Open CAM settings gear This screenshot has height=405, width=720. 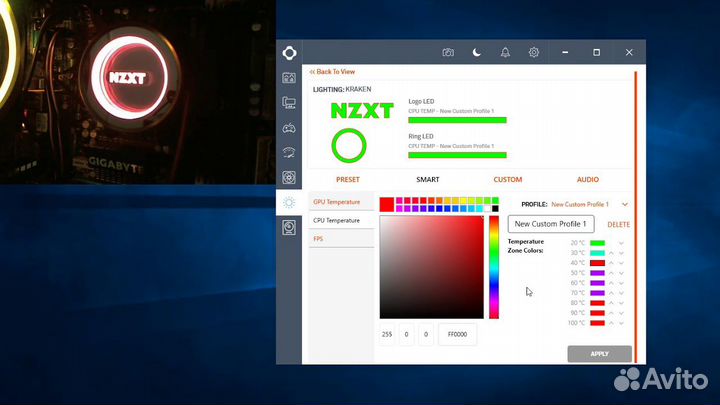(x=534, y=52)
